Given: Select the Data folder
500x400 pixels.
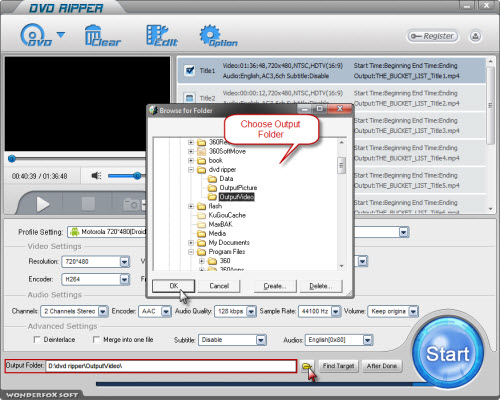Looking at the screenshot, I should (226, 179).
